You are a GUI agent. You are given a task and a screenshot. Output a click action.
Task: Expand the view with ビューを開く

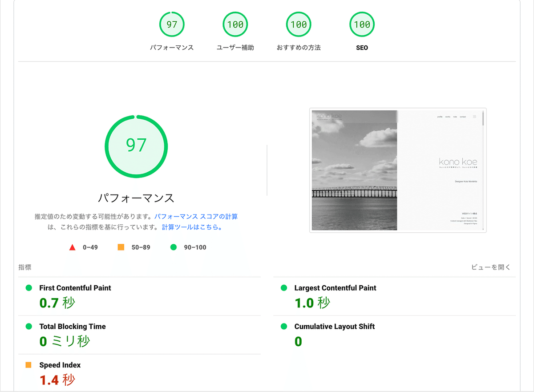[491, 267]
